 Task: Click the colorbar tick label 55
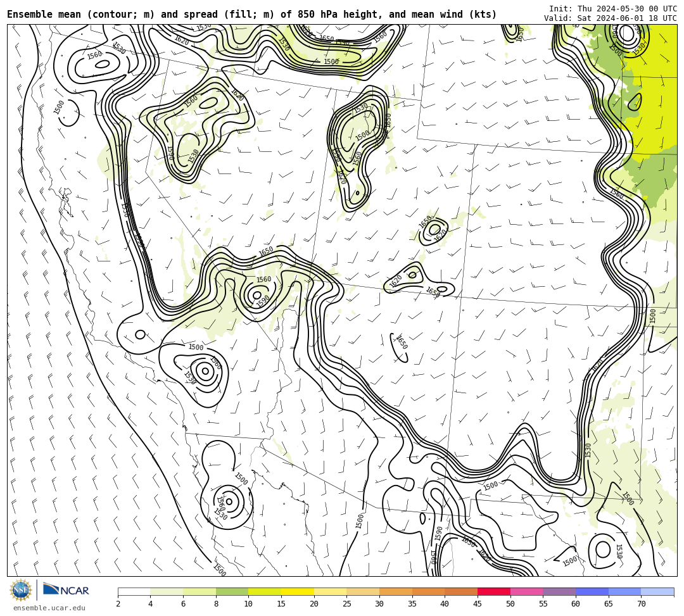pos(543,604)
